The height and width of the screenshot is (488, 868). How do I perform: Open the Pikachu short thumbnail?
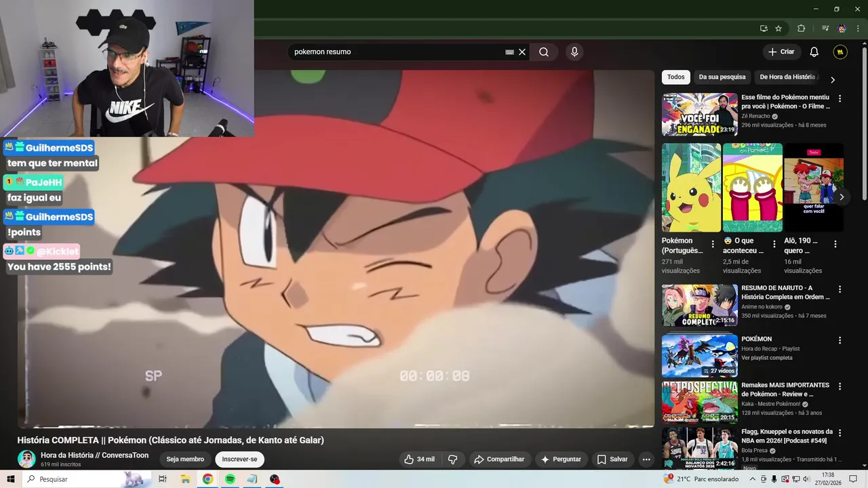[691, 188]
